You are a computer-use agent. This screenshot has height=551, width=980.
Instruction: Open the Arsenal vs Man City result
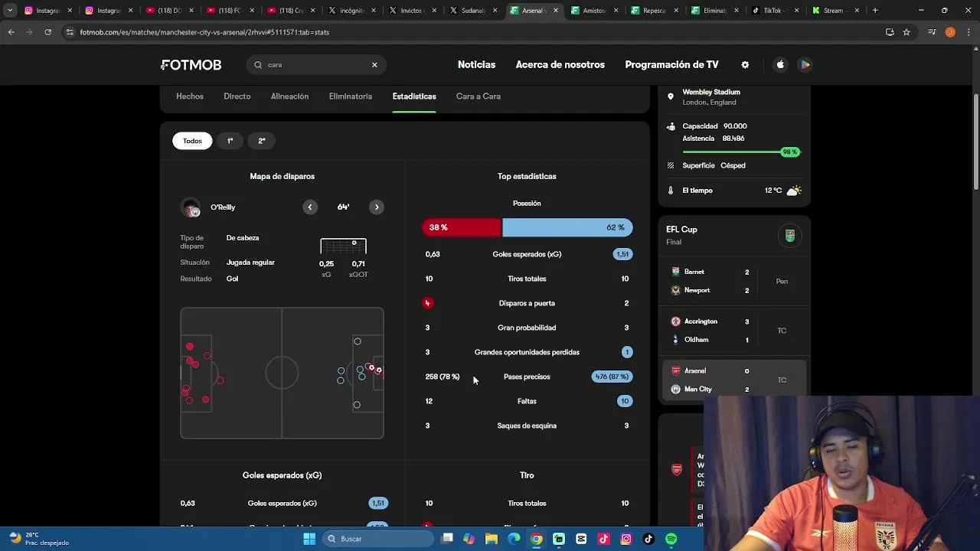click(x=733, y=380)
